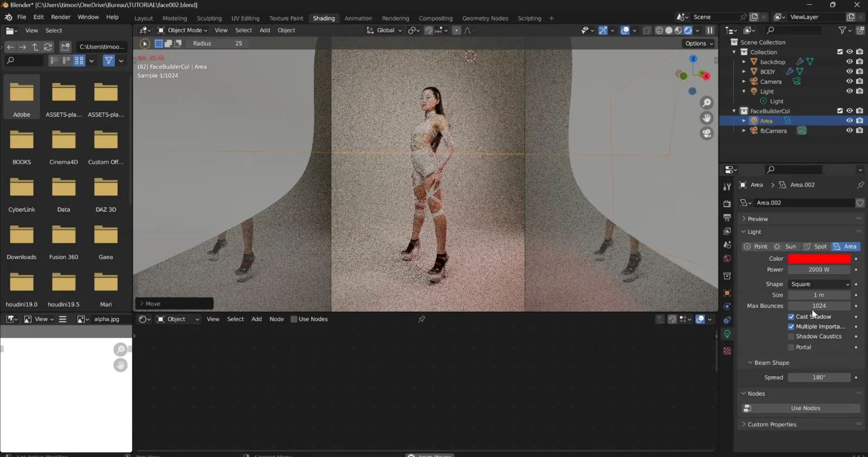Go to parent directory in file browser
The width and height of the screenshot is (868, 457).
(x=35, y=47)
